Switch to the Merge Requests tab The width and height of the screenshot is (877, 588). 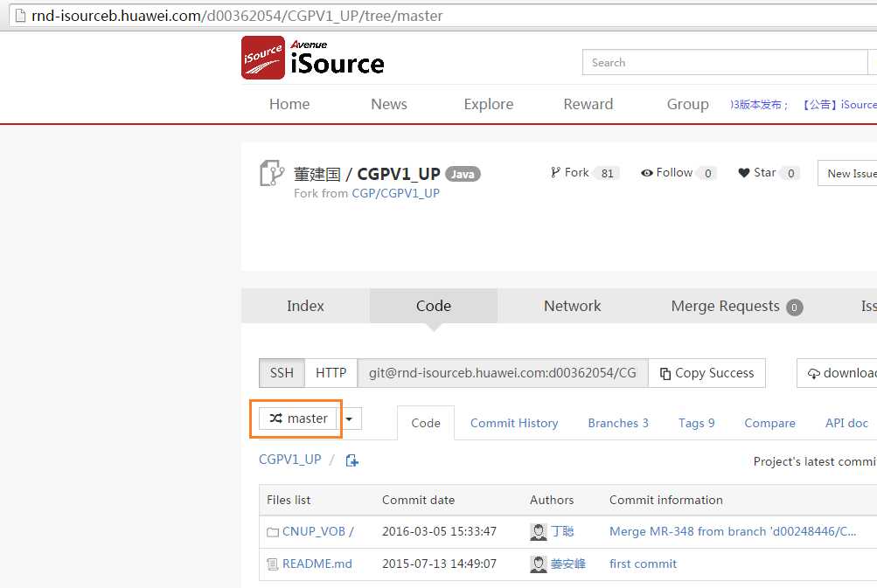736,307
